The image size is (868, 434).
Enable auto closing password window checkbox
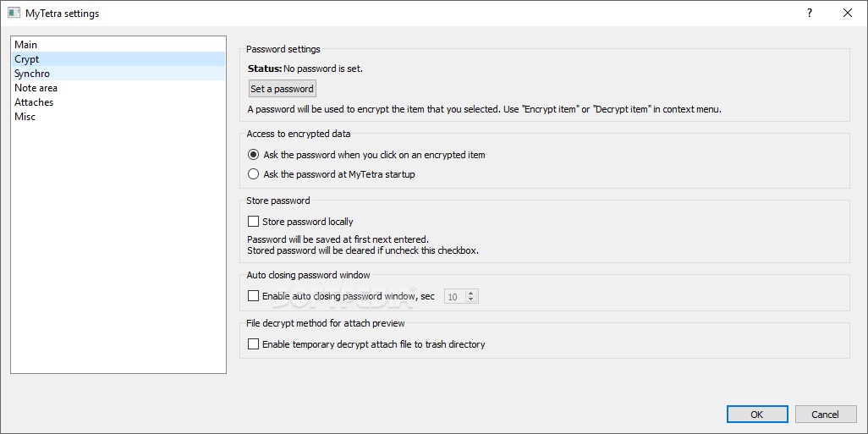(x=341, y=296)
